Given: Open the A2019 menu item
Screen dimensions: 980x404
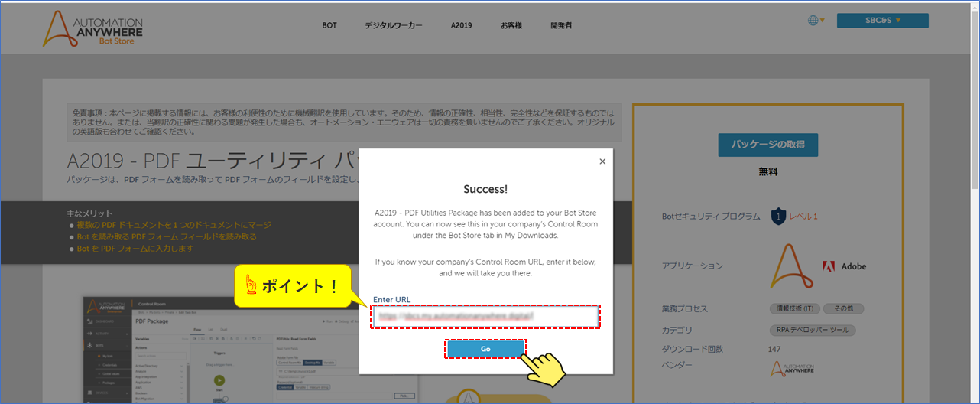Looking at the screenshot, I should 461,25.
